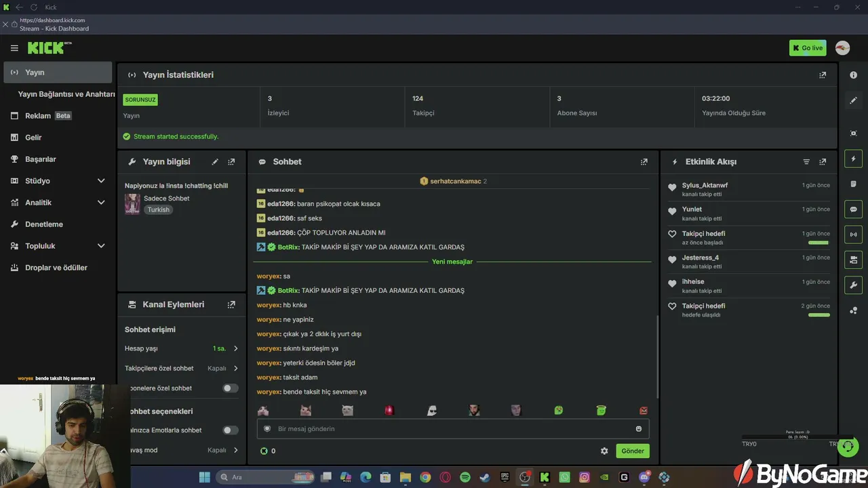Pop out the Sohbet chat panel
This screenshot has width=868, height=488.
[644, 162]
